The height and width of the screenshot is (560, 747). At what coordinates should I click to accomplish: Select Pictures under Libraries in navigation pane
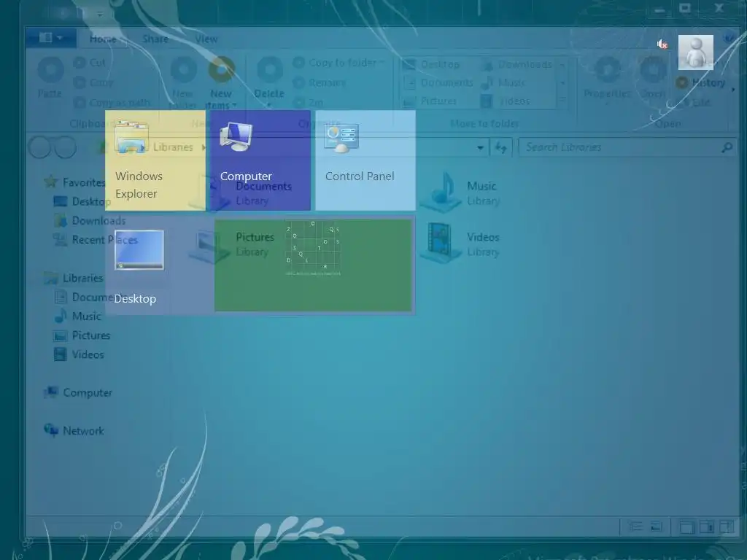coord(82,335)
